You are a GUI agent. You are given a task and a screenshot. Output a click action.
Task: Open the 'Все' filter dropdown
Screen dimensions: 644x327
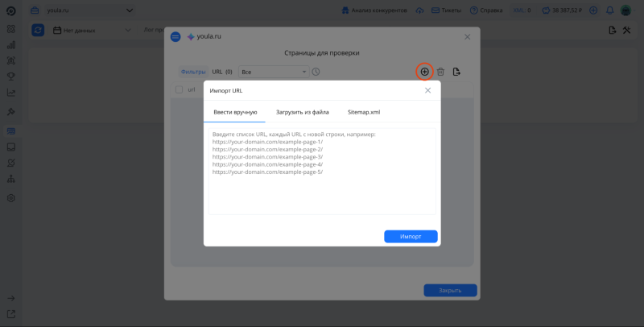(x=274, y=72)
